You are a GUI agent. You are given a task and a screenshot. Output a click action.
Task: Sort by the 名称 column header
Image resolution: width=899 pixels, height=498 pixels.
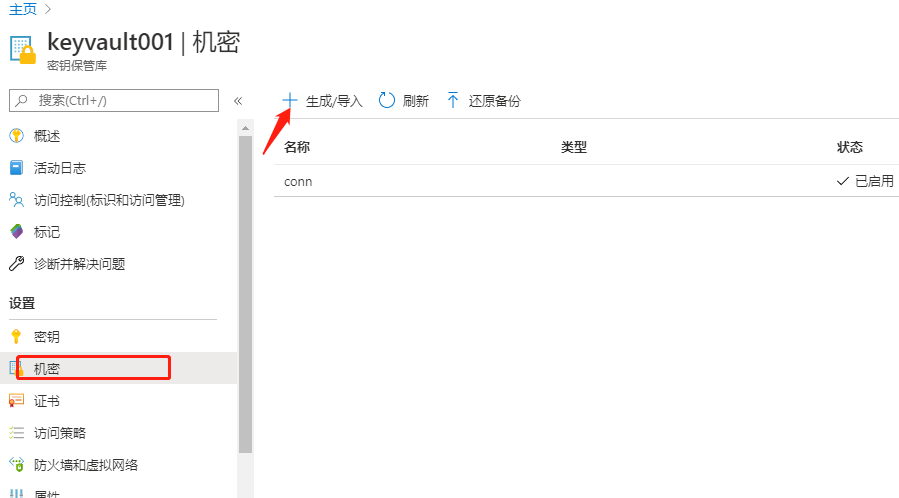pyautogui.click(x=297, y=147)
